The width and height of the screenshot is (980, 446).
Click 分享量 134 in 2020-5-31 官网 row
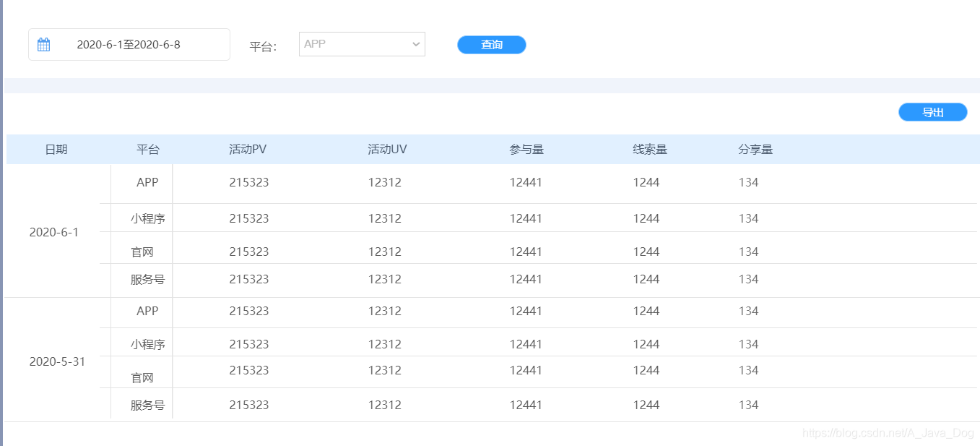tap(749, 371)
